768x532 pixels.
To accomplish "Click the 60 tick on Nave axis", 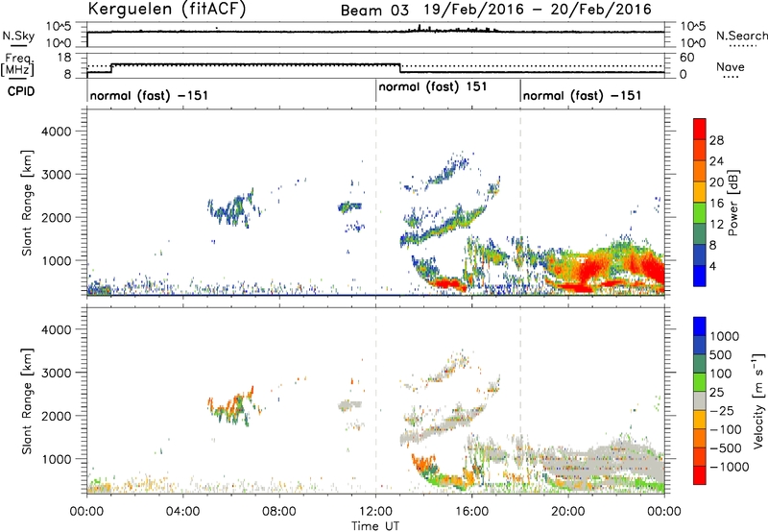I will click(x=686, y=58).
